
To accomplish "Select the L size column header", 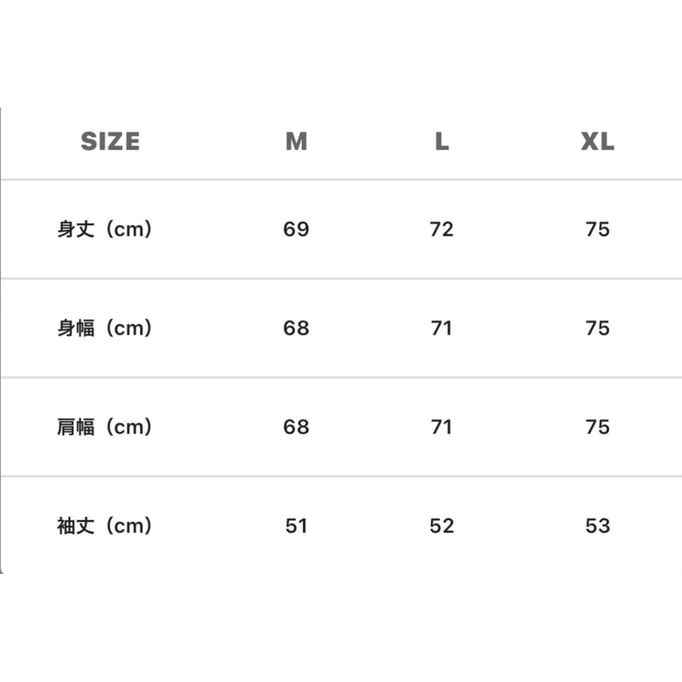I will click(x=441, y=141).
